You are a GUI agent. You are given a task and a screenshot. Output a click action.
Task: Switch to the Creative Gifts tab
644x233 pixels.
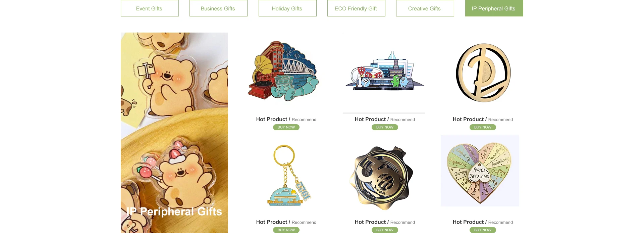[425, 8]
